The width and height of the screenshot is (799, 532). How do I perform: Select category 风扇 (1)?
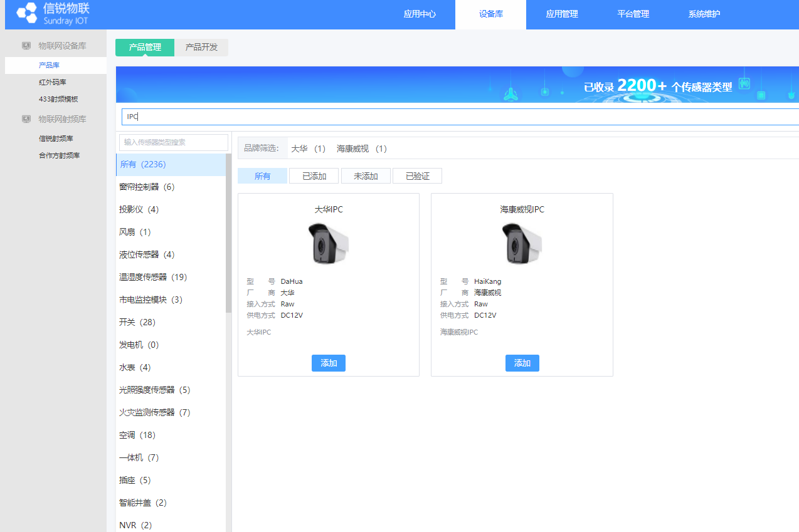(171, 232)
